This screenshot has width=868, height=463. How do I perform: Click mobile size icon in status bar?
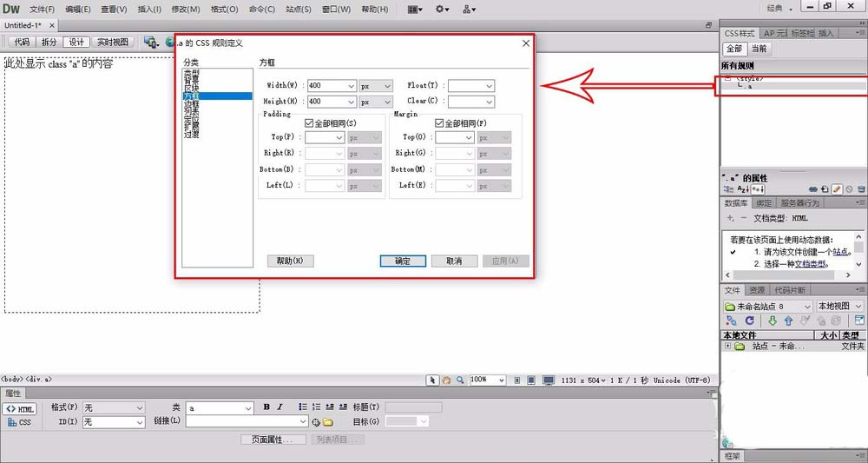pyautogui.click(x=517, y=380)
